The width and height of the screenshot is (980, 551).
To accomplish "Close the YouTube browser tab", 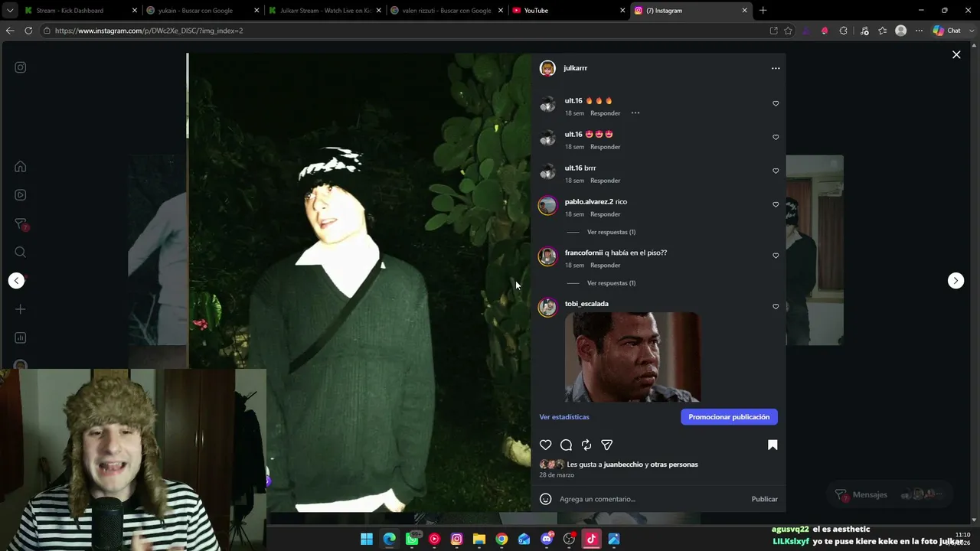I will point(622,11).
